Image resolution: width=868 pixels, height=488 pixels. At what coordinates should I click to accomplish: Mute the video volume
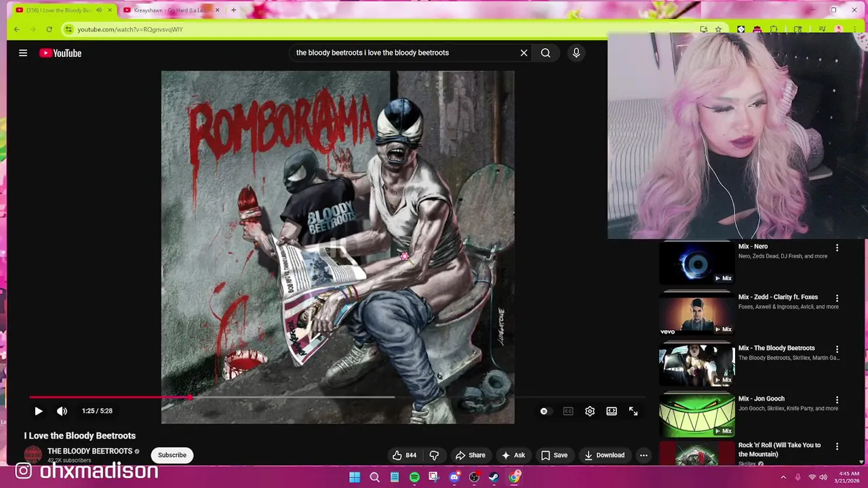pyautogui.click(x=62, y=411)
